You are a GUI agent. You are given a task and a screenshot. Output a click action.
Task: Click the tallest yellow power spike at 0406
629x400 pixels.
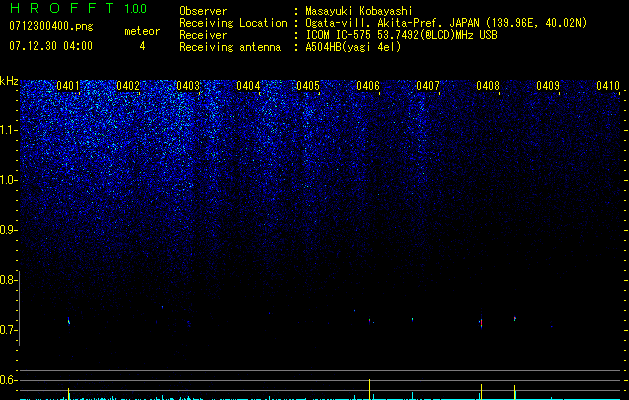[x=369, y=389]
